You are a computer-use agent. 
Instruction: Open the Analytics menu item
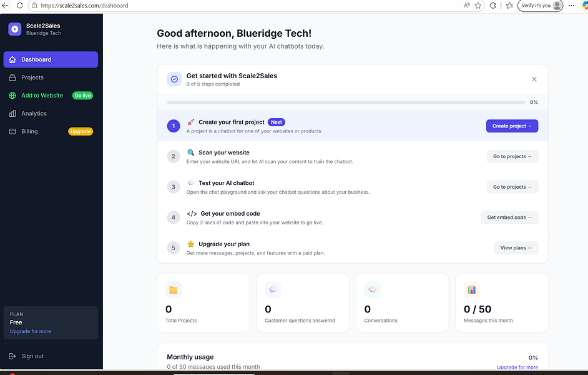click(51, 113)
